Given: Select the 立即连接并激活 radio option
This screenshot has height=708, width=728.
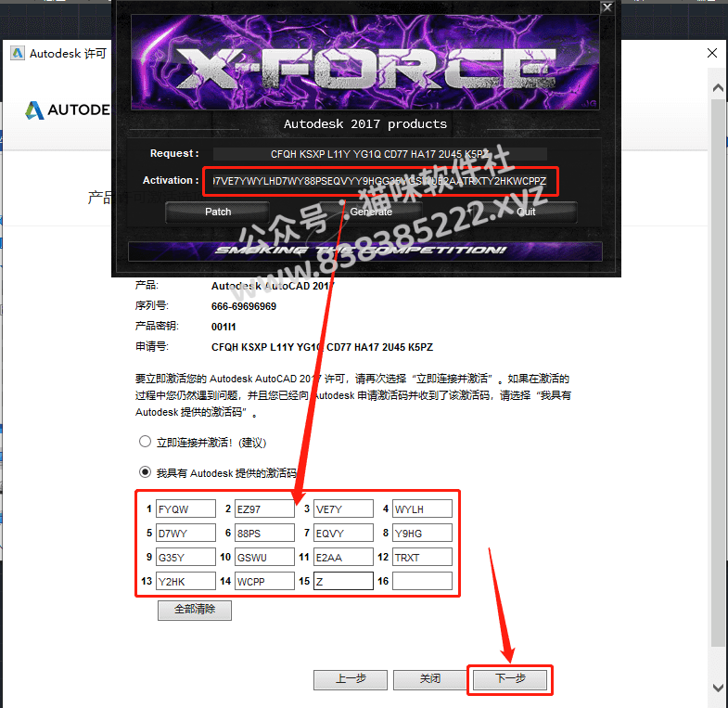Looking at the screenshot, I should click(145, 442).
